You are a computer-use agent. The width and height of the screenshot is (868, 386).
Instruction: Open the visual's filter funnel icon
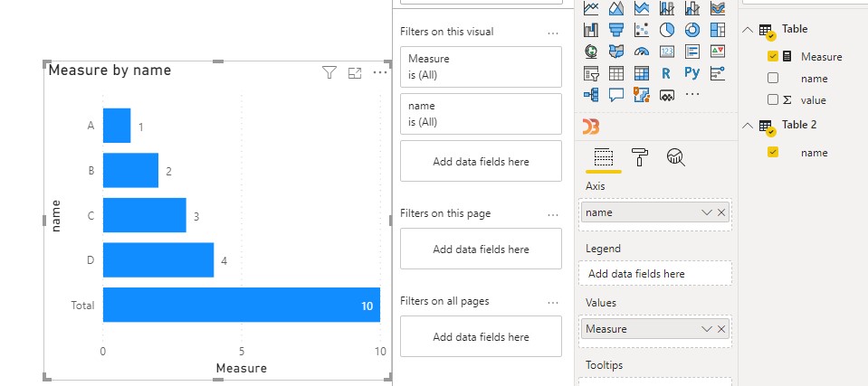[329, 72]
